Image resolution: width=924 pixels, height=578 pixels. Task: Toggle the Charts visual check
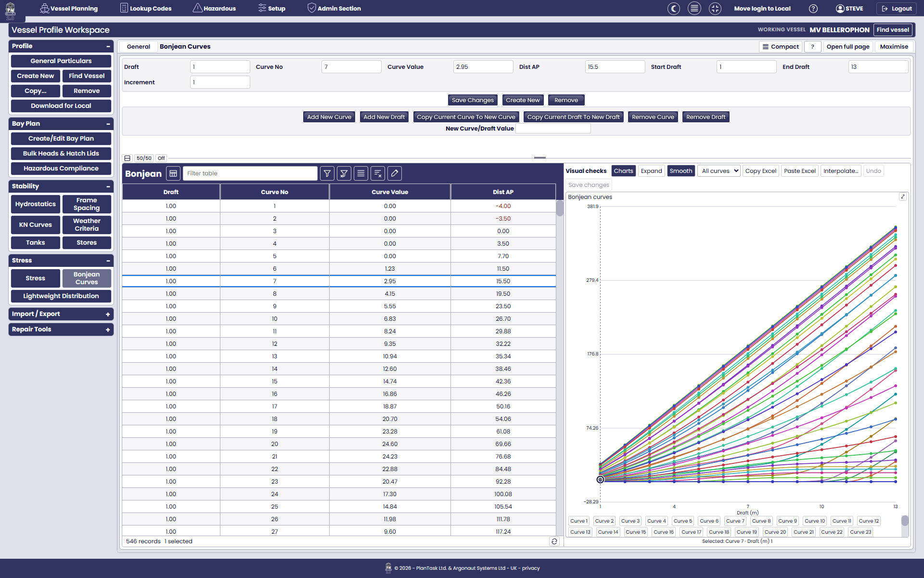(624, 171)
